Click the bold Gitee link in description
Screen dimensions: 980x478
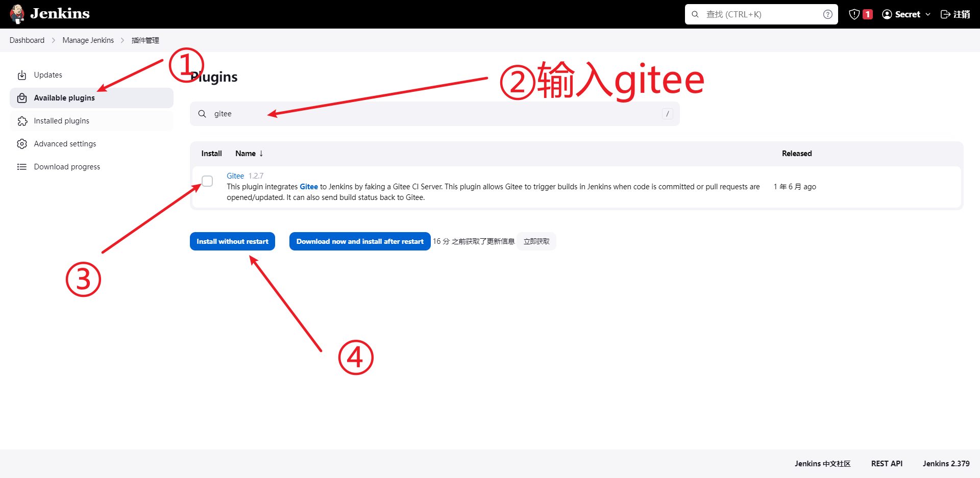(309, 187)
